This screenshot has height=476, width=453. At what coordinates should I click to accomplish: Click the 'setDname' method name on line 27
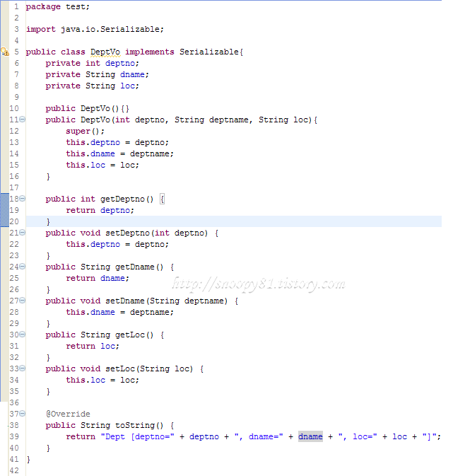124,301
